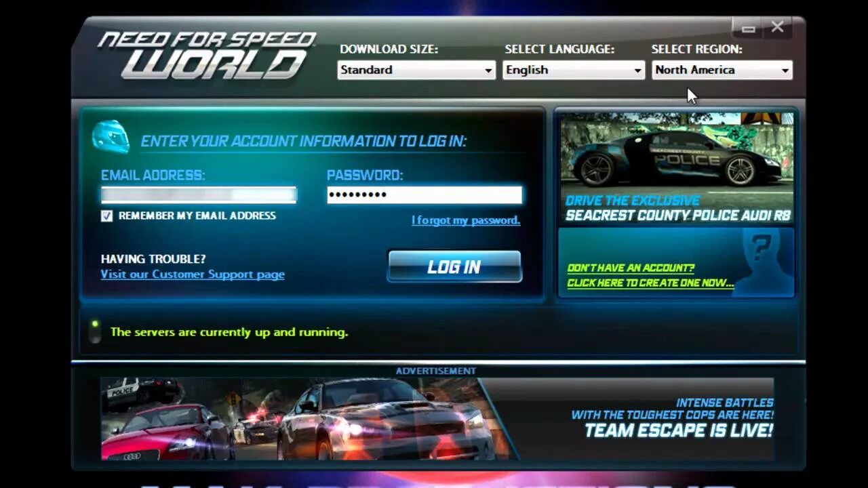Image resolution: width=868 pixels, height=488 pixels.
Task: Open the Select Language dropdown
Action: 574,70
